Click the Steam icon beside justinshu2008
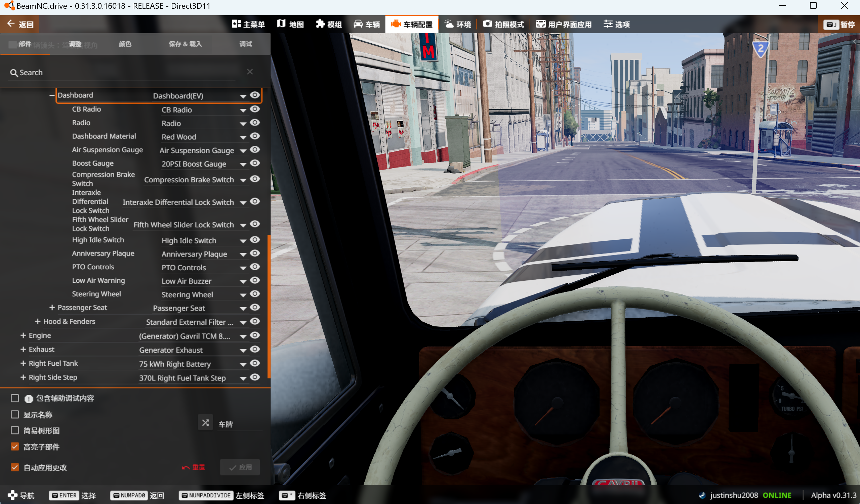Viewport: 860px width, 504px height. 702,496
